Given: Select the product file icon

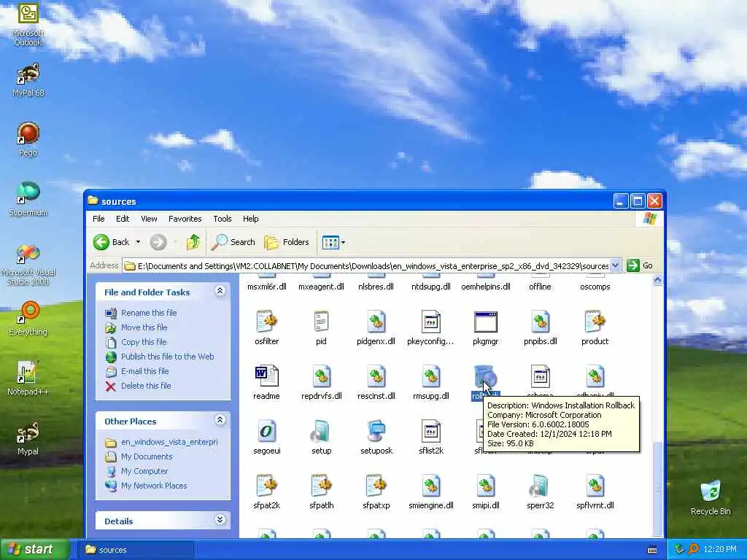Looking at the screenshot, I should [x=595, y=322].
